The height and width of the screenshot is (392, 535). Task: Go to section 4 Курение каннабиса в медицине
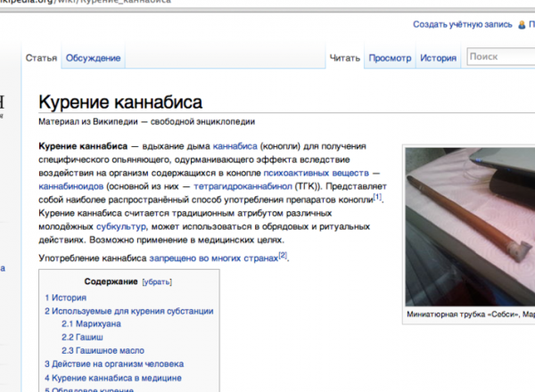[x=113, y=378]
